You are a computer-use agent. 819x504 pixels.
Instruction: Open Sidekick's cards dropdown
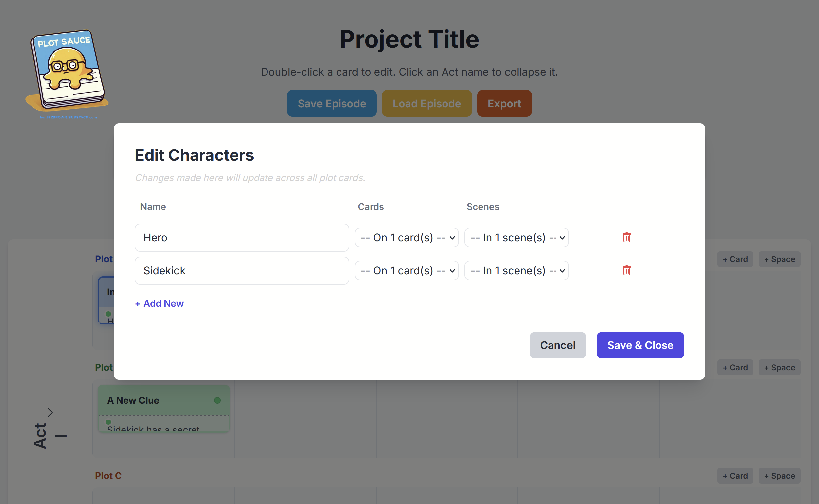(407, 270)
